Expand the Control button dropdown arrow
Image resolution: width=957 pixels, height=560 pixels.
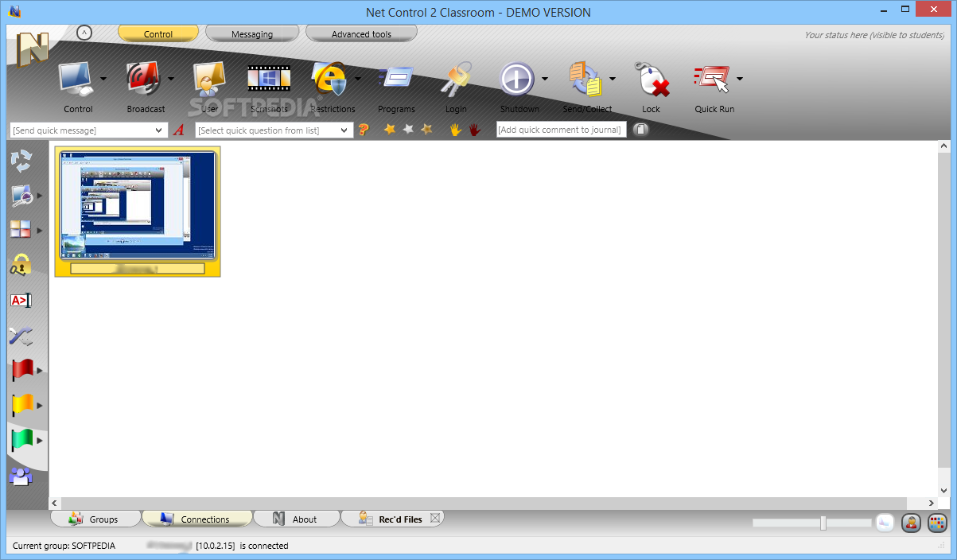pyautogui.click(x=103, y=79)
